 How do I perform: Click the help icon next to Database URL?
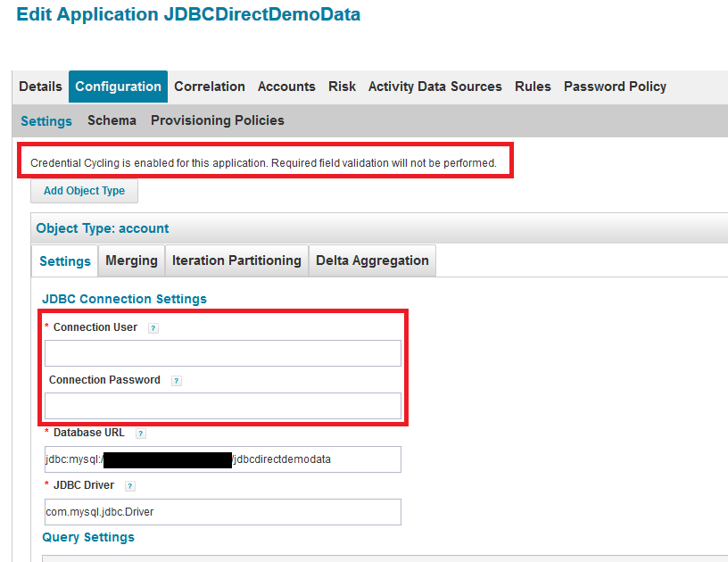(141, 434)
